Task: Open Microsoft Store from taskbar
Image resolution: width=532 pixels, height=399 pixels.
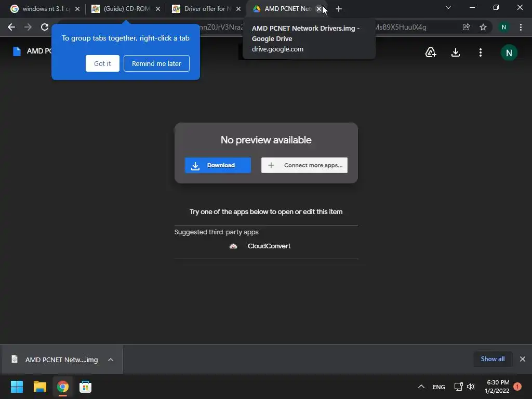Action: 85,387
